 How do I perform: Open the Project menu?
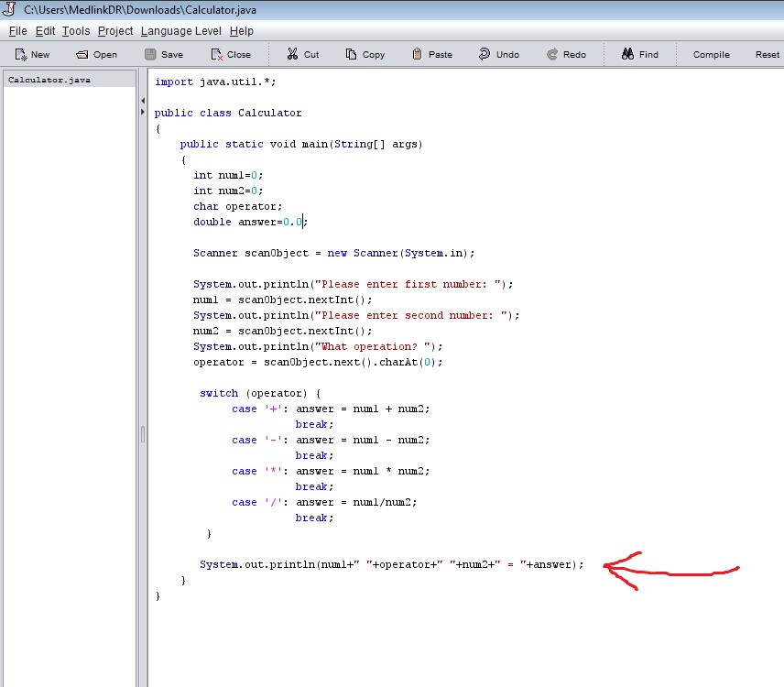click(x=114, y=30)
